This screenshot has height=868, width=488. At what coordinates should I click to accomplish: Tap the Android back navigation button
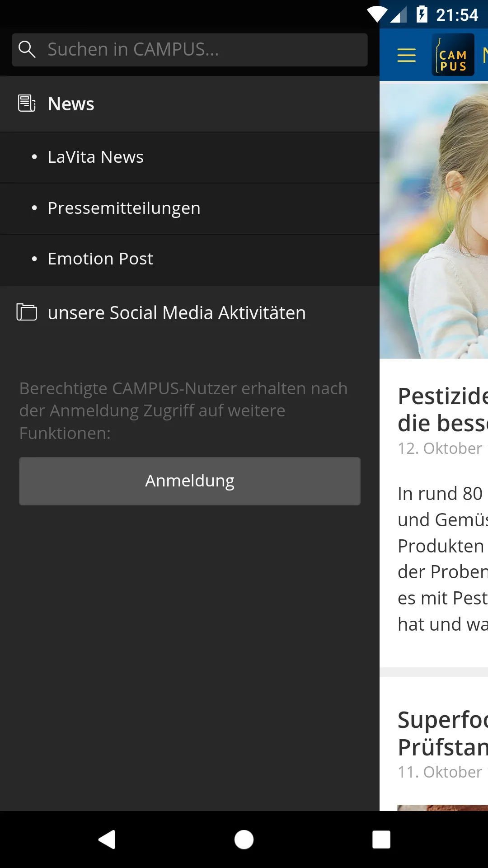pos(107,840)
